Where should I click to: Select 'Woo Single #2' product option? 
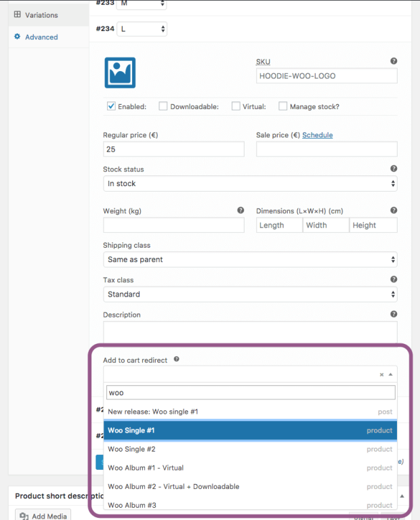pyautogui.click(x=250, y=449)
